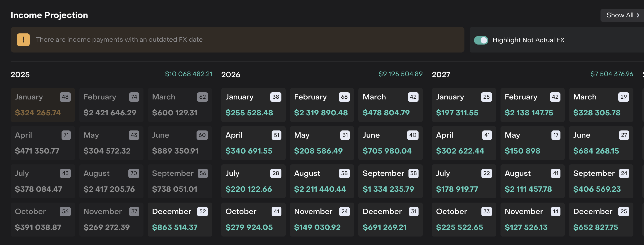Expand the Show All chevron arrow
Image resolution: width=644 pixels, height=245 pixels.
[x=638, y=15]
